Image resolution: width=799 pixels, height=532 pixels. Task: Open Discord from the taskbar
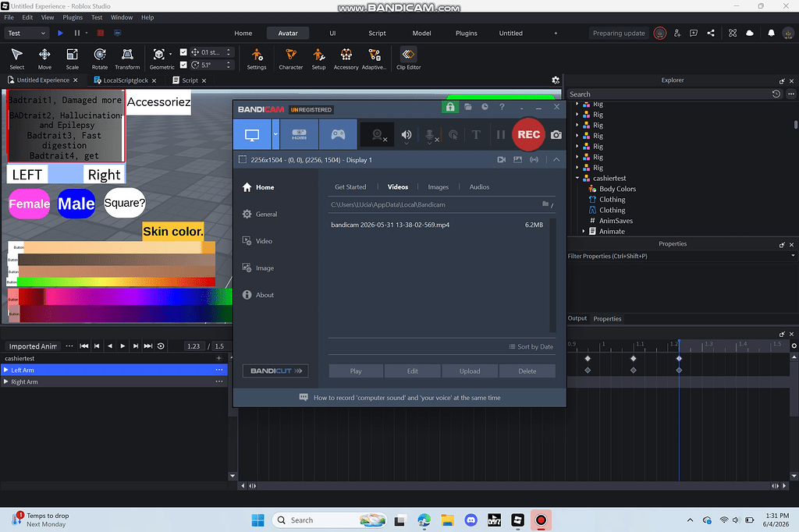[471, 520]
